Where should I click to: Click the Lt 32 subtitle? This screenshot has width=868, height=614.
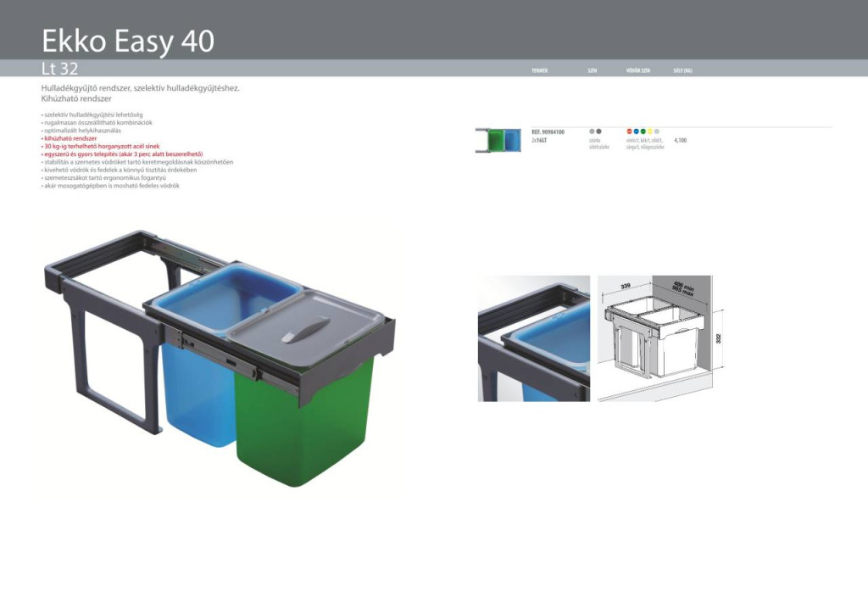tap(59, 70)
